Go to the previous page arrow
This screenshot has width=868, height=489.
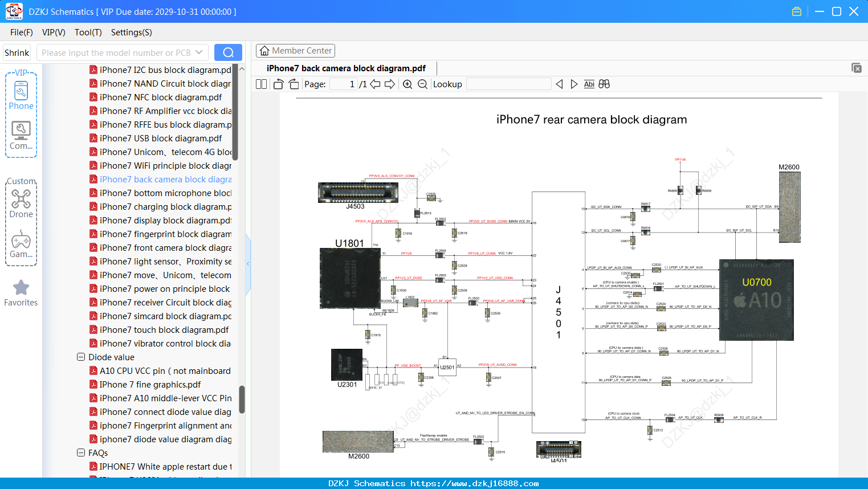[375, 84]
